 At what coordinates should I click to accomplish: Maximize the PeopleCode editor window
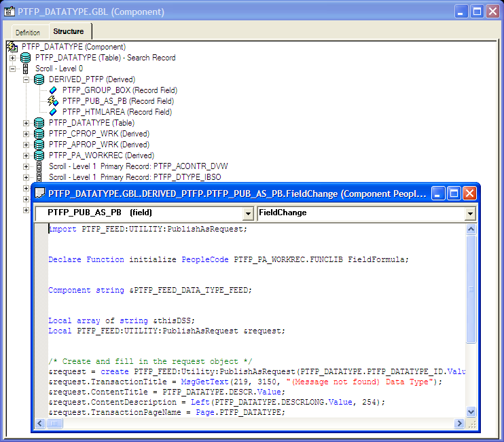click(454, 194)
